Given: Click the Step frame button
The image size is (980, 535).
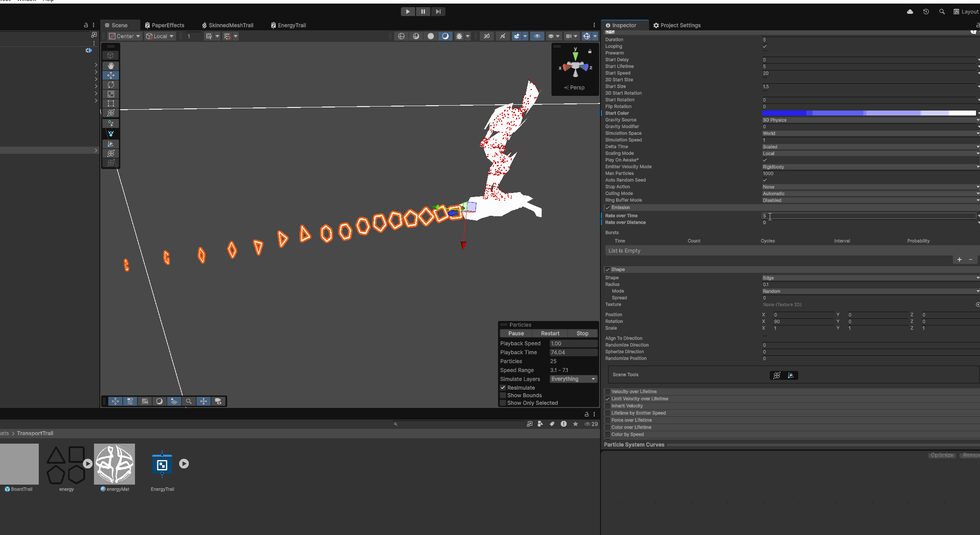Looking at the screenshot, I should [438, 12].
